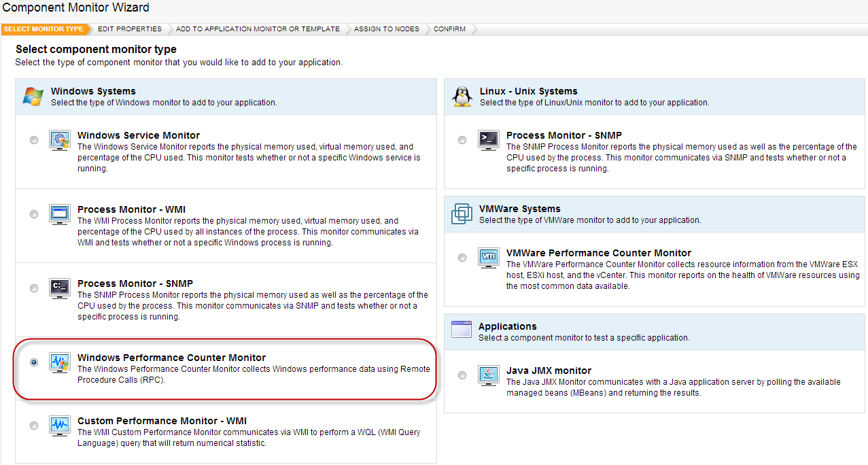Click the Process Monitor - WMI title
868x465 pixels.
tap(131, 209)
